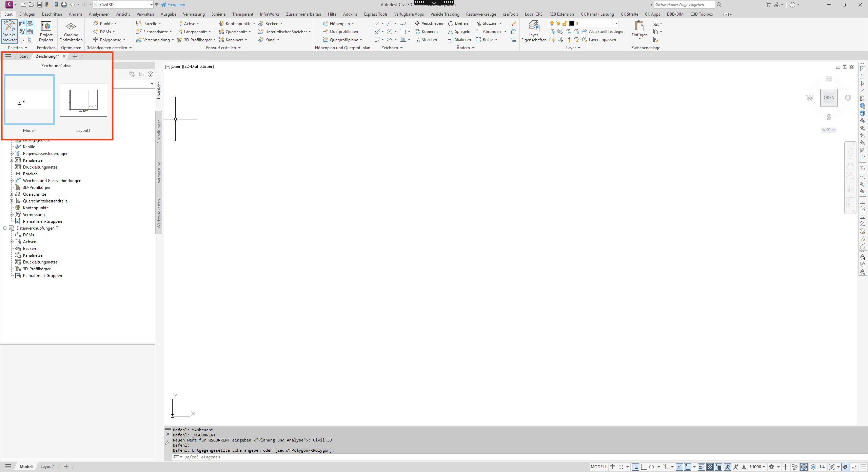Open a new drawing tab with plus
The height and width of the screenshot is (472, 868).
[75, 56]
